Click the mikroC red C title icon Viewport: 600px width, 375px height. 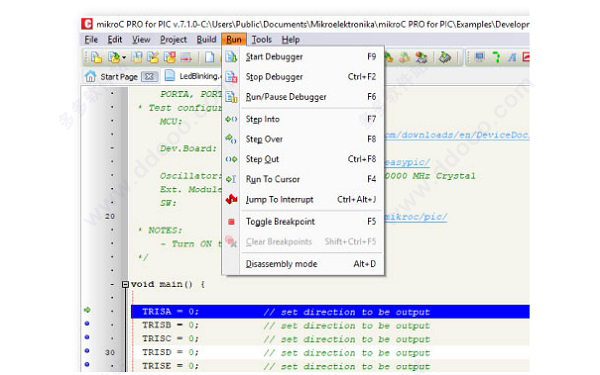coord(87,24)
